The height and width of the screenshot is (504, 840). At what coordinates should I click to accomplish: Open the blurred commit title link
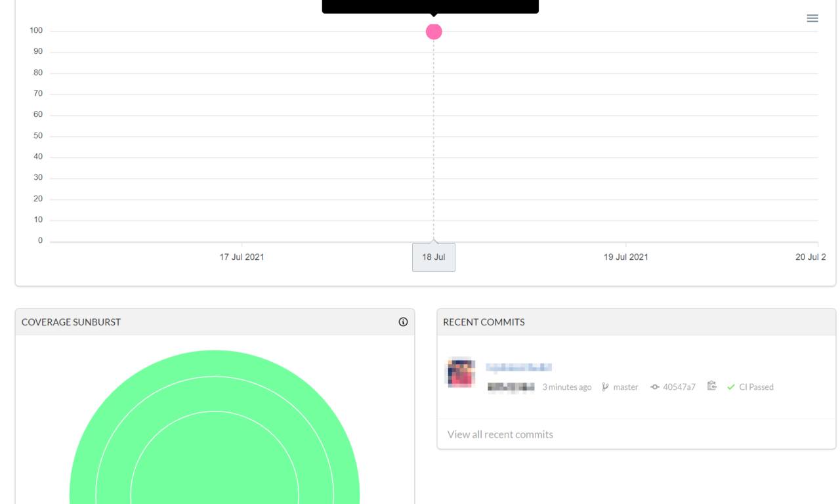tap(518, 367)
